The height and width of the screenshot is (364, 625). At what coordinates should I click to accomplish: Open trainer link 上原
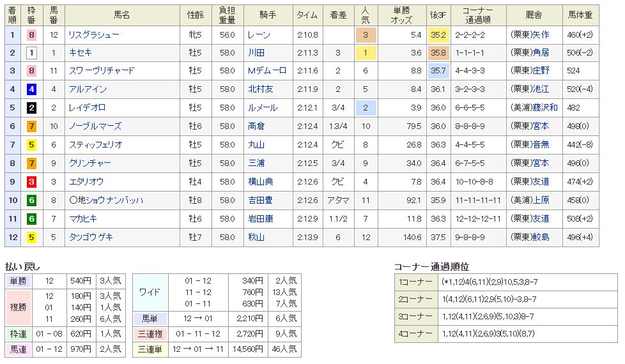point(541,200)
